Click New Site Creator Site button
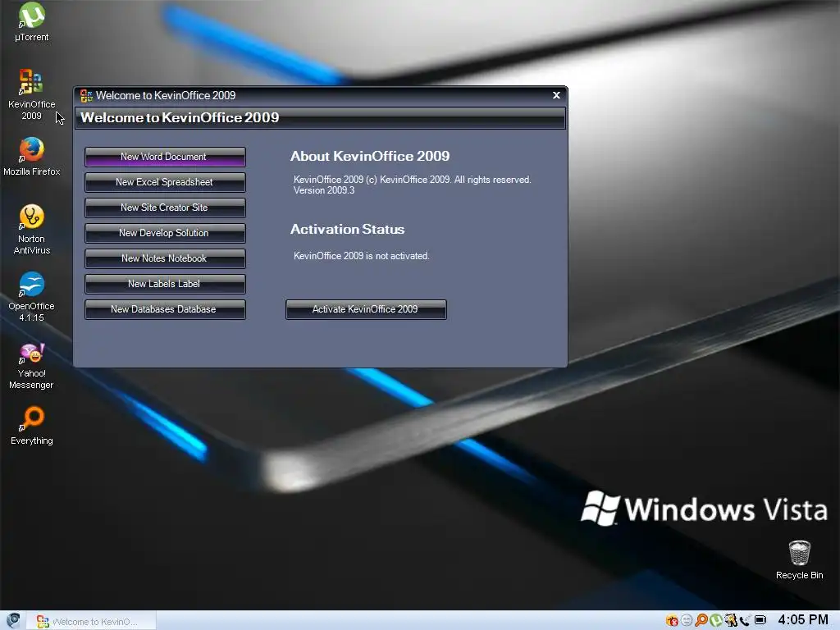This screenshot has height=630, width=840. point(165,208)
